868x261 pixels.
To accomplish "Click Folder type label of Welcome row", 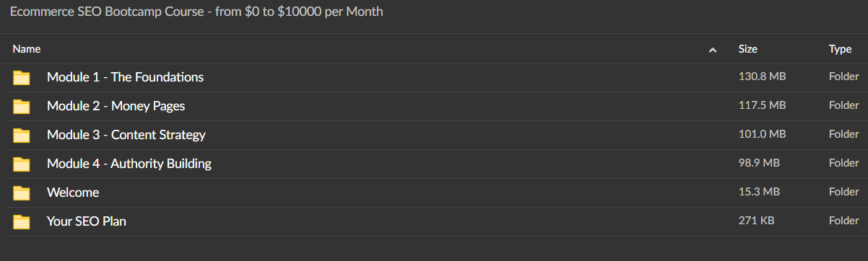I will (x=843, y=192).
